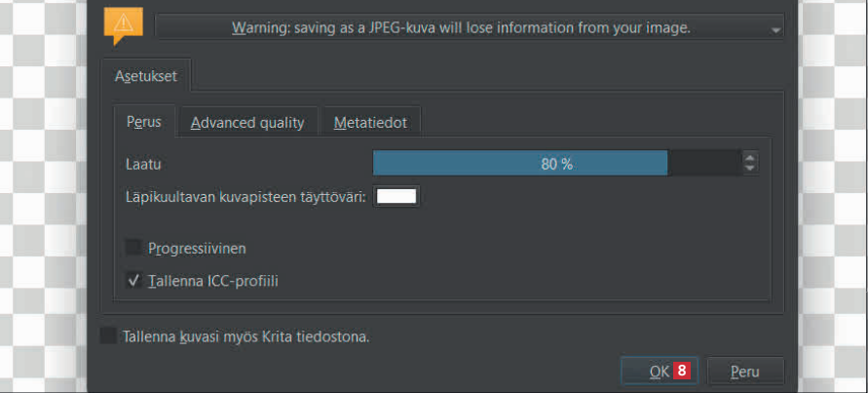Image resolution: width=868 pixels, height=393 pixels.
Task: Cancel with the Peru button
Action: (745, 371)
